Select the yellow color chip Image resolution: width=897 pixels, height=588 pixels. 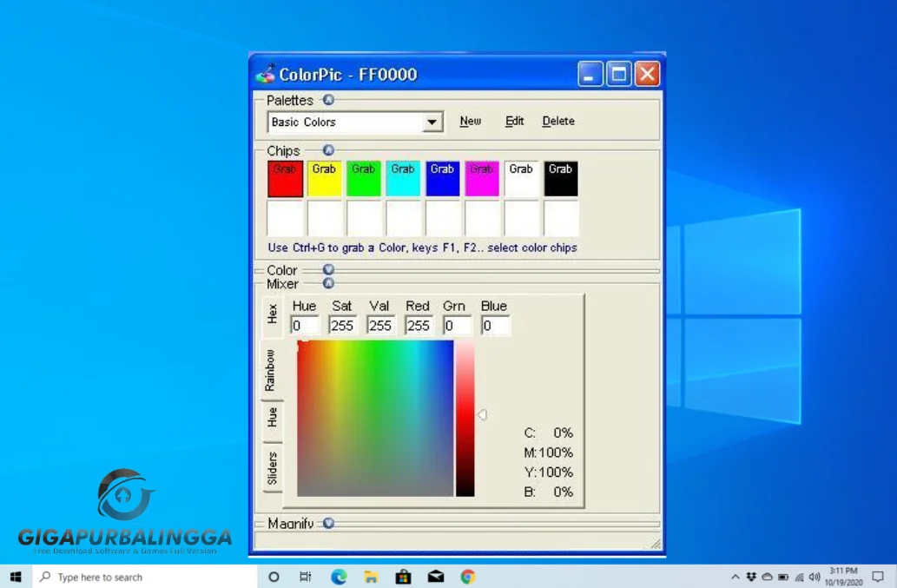(324, 177)
